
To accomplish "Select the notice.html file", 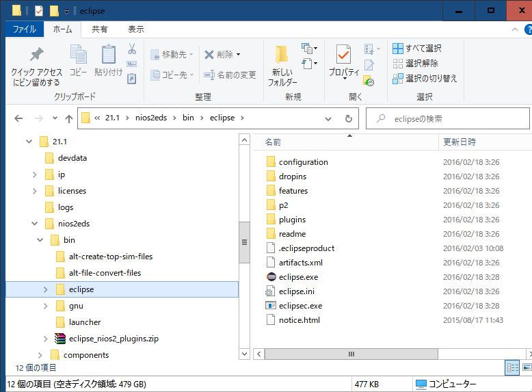I will 293,320.
